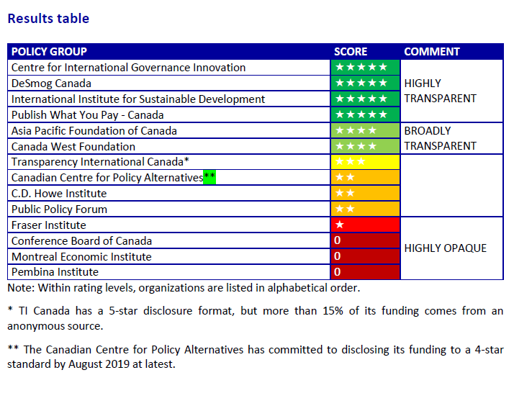Click the 'DeSmog Canada' cell
This screenshot has width=532, height=406.
[x=169, y=83]
